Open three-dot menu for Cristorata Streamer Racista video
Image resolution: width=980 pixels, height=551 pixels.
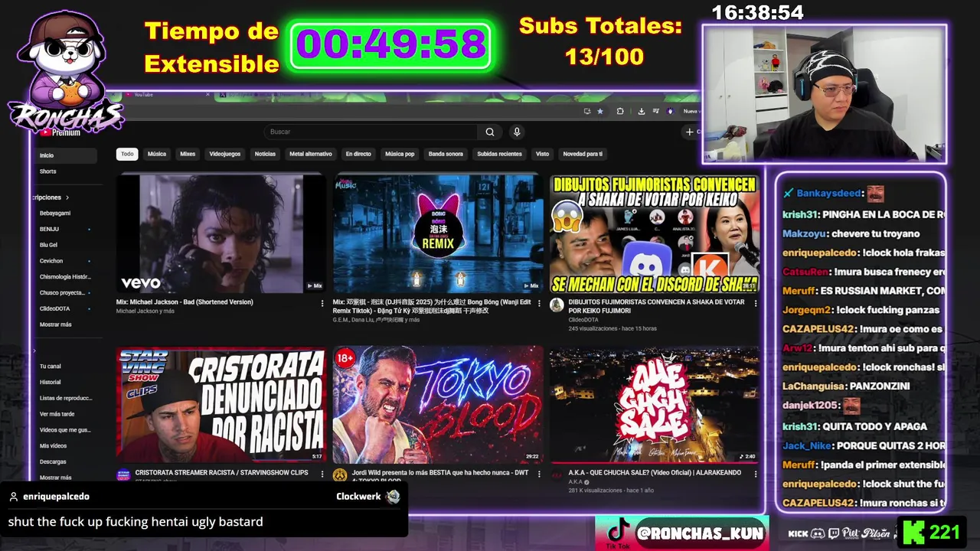[x=322, y=474]
